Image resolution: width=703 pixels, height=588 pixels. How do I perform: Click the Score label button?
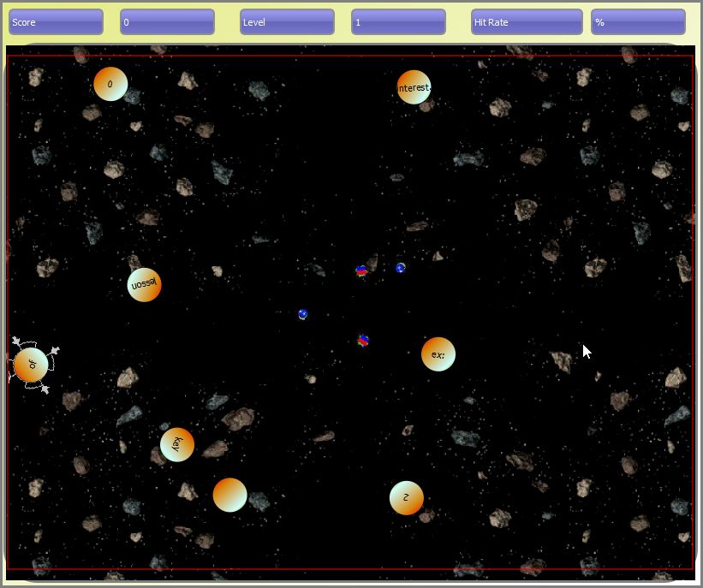click(55, 21)
